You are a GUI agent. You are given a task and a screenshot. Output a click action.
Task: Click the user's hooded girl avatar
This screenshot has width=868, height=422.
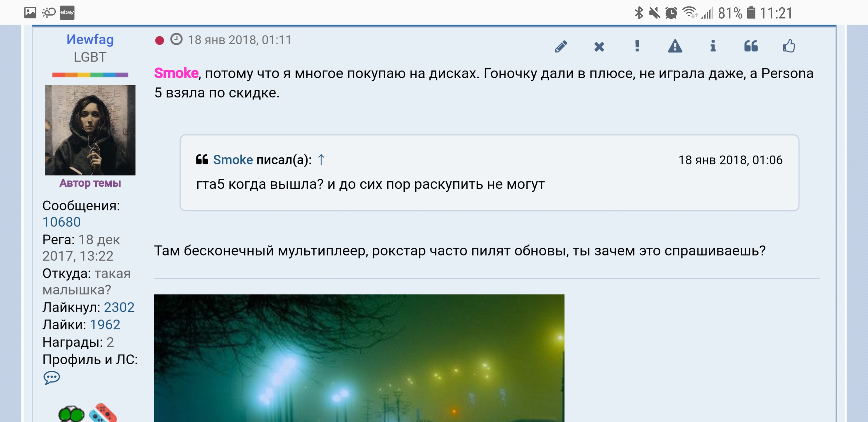pyautogui.click(x=90, y=130)
